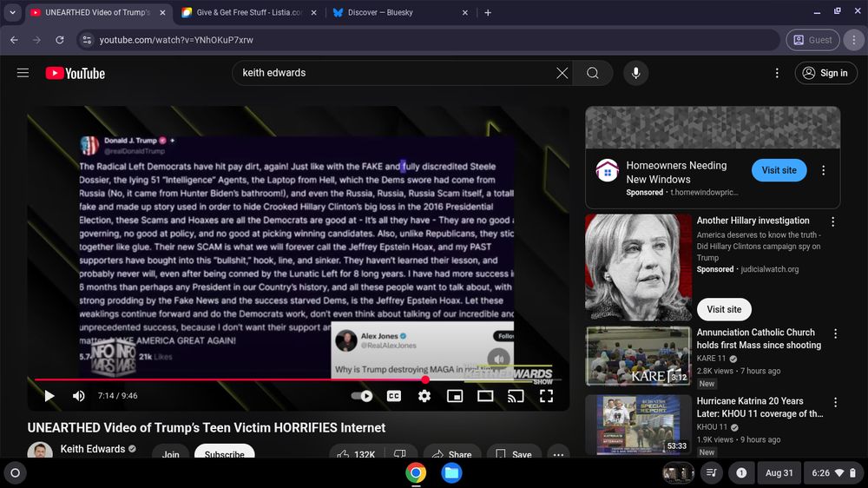This screenshot has height=488, width=868.
Task: Enter full screen mode
Action: tap(546, 395)
